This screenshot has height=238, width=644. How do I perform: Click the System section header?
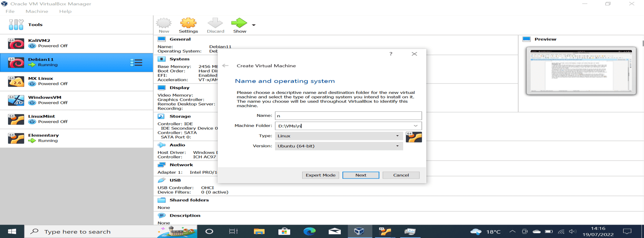(x=179, y=59)
